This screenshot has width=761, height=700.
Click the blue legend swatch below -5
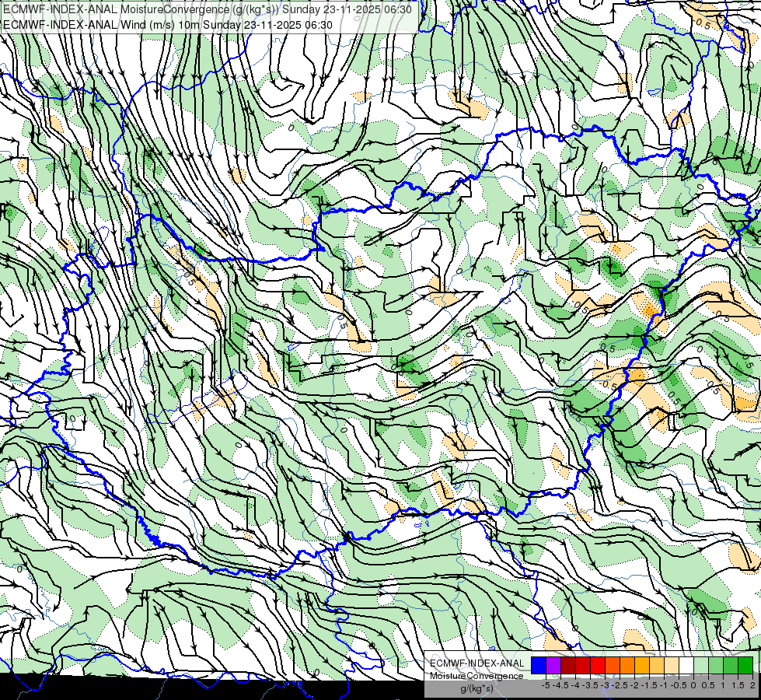539,666
